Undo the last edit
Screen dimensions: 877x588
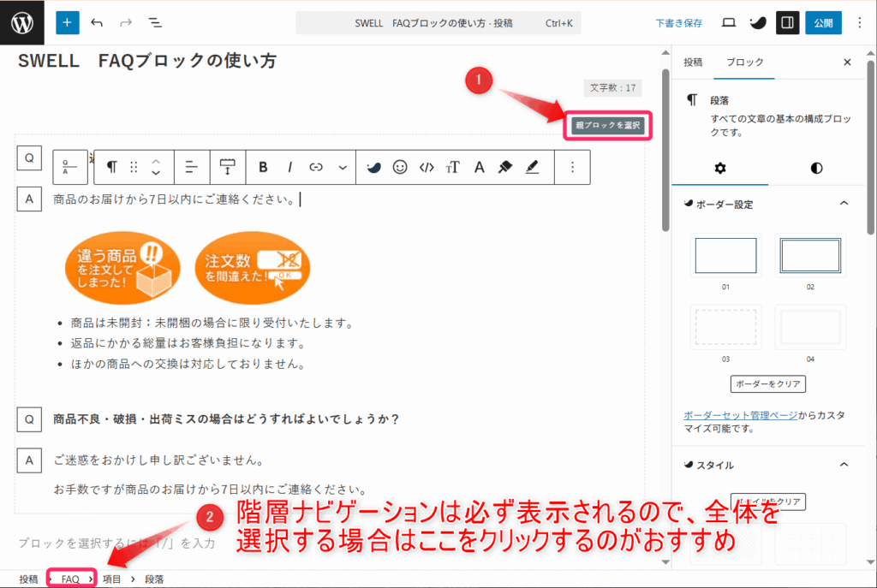click(x=97, y=22)
